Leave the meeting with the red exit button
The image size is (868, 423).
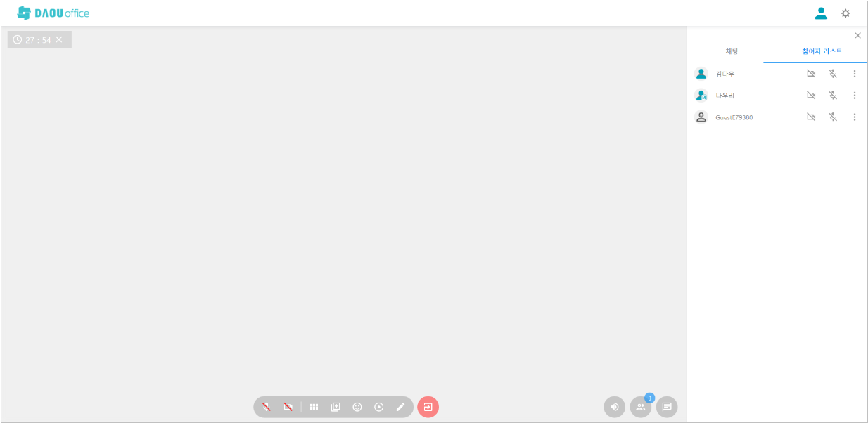(428, 407)
